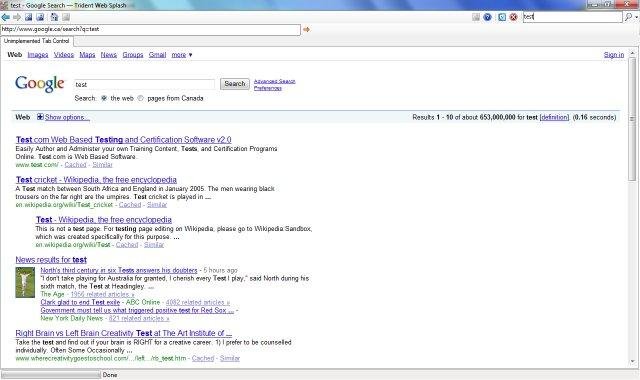Viewport: 640px width, 380px height.
Task: Open Test cricket Wikipedia result
Action: [x=96, y=180]
